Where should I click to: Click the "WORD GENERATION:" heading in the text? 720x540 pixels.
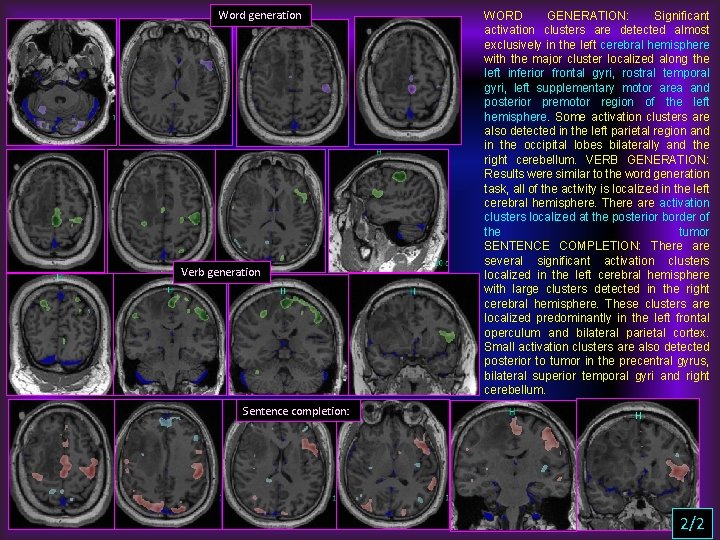556,16
